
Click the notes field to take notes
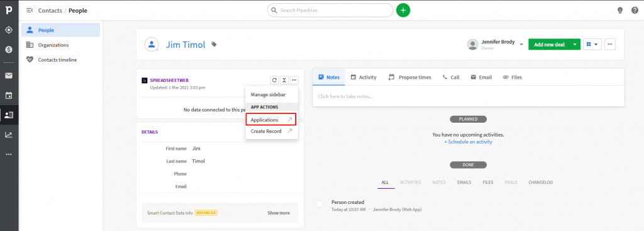coord(468,96)
